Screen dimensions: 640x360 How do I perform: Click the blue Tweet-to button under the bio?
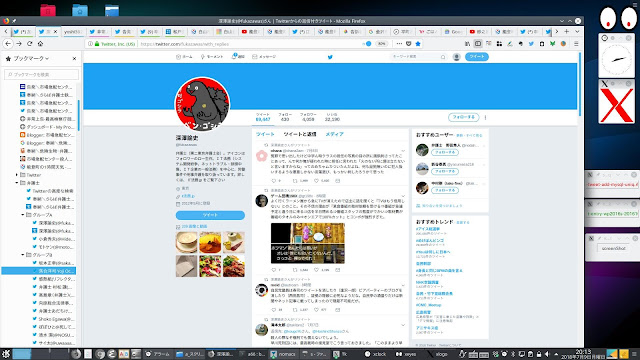tap(210, 215)
